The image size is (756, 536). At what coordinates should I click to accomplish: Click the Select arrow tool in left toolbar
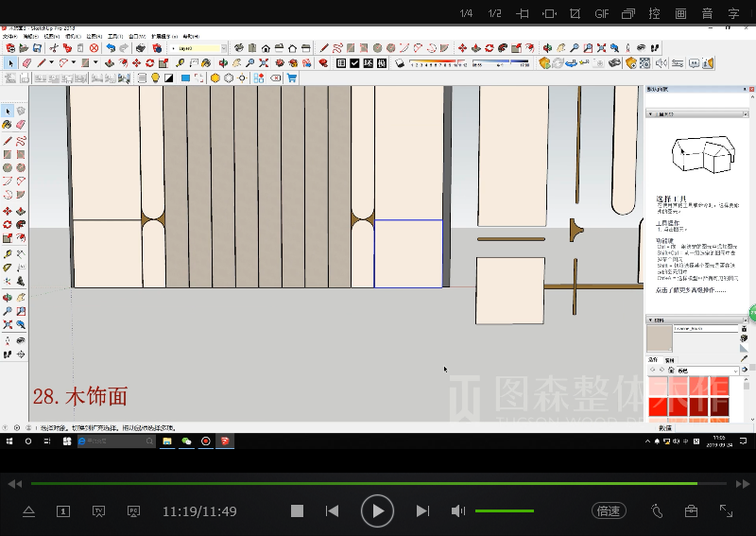pos(8,110)
